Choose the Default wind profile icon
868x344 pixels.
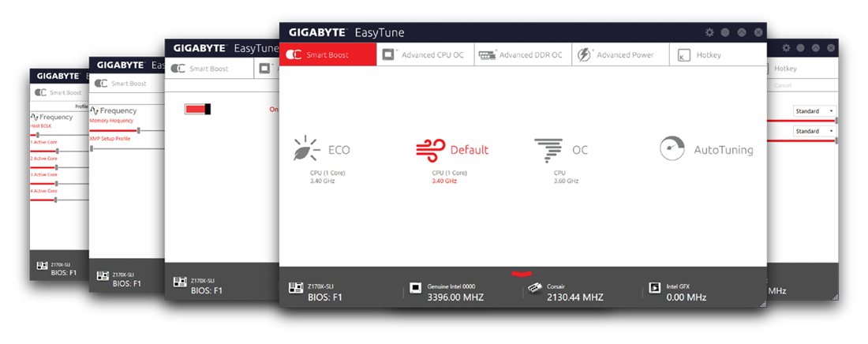(x=430, y=149)
